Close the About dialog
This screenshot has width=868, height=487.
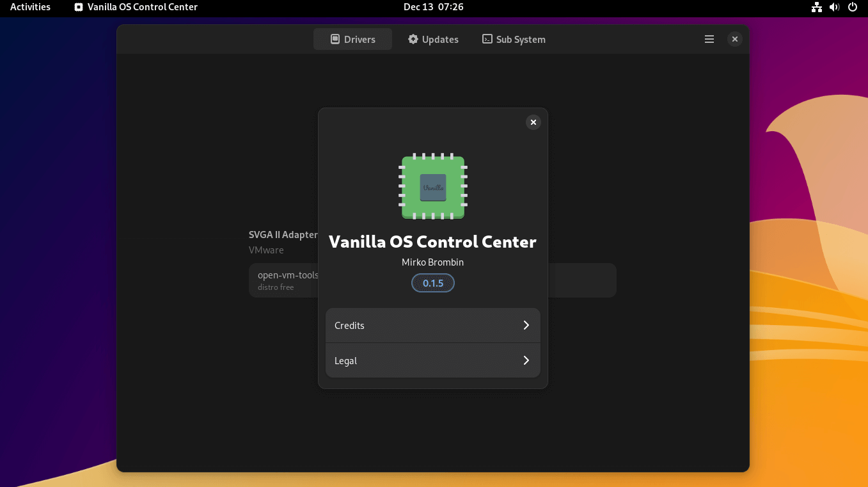pos(533,122)
